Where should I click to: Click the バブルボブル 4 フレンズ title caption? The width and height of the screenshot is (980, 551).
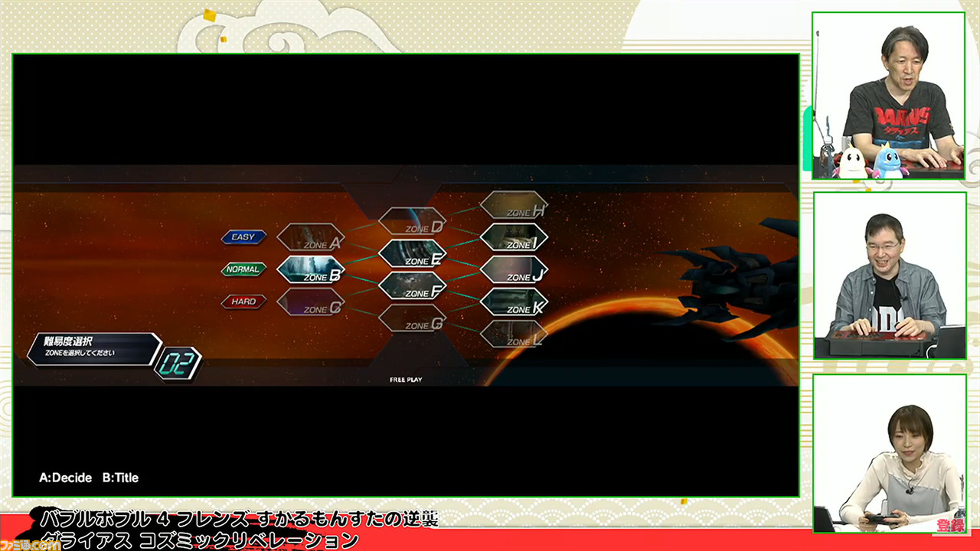point(240,518)
